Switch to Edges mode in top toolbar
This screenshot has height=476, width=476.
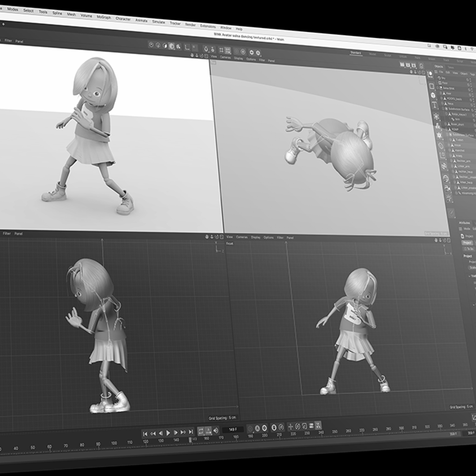tap(158, 45)
